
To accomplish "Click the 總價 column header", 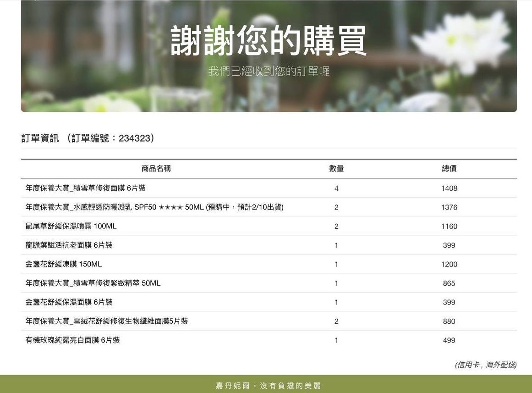I will coord(449,169).
